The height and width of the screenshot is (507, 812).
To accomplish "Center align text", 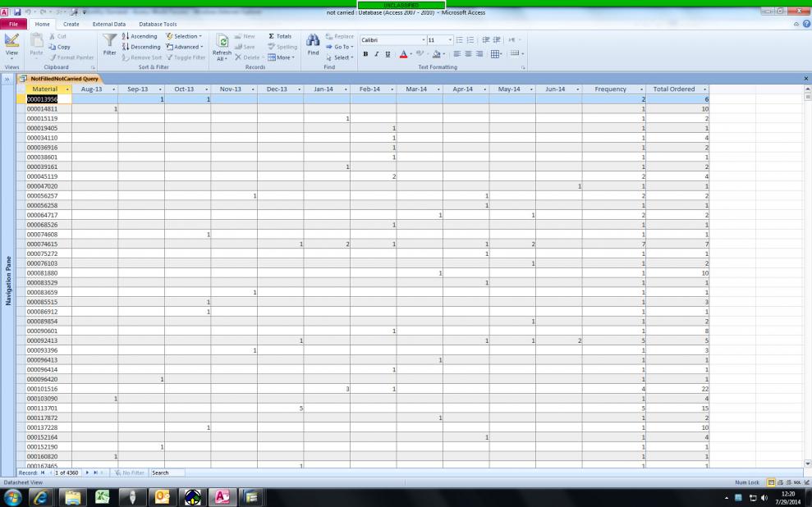I will coord(468,54).
